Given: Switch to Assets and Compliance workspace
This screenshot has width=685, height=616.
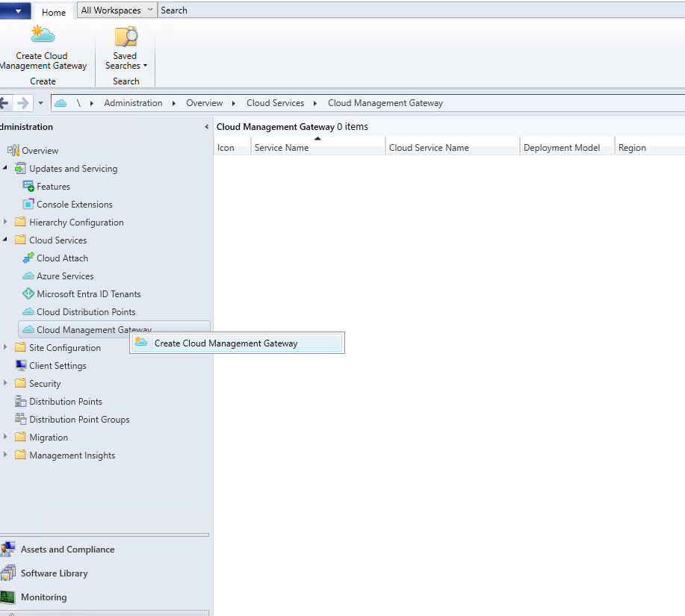Looking at the screenshot, I should pos(67,550).
